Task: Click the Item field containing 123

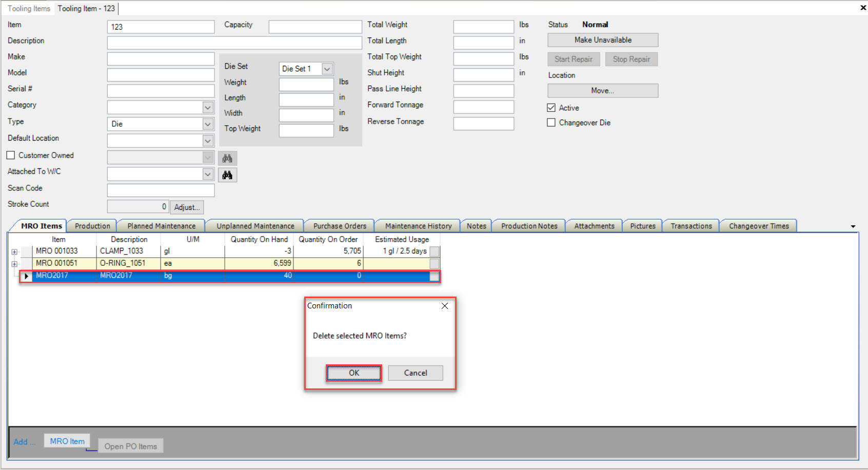Action: point(161,27)
